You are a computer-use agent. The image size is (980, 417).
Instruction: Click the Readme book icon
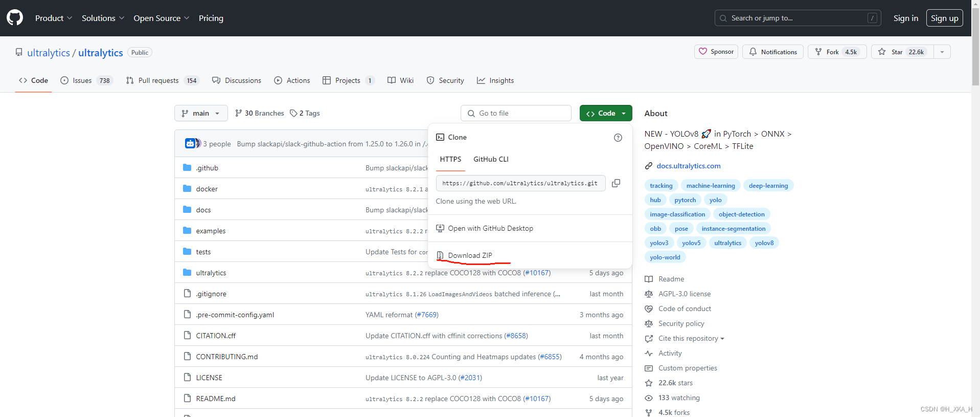[649, 279]
